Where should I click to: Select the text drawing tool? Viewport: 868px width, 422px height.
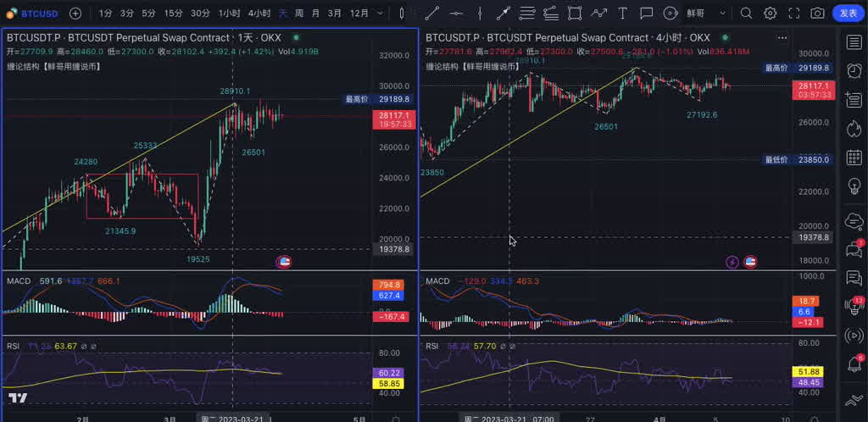pyautogui.click(x=623, y=14)
